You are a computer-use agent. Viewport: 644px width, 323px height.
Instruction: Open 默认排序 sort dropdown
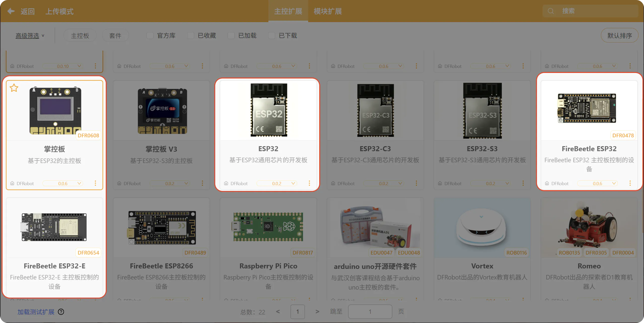click(x=620, y=35)
